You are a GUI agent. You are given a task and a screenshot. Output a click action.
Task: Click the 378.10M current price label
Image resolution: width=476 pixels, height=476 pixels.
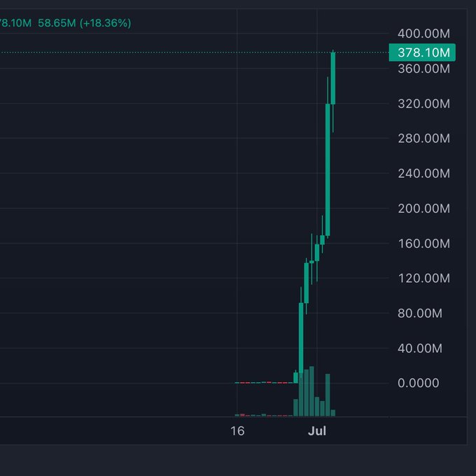click(422, 52)
